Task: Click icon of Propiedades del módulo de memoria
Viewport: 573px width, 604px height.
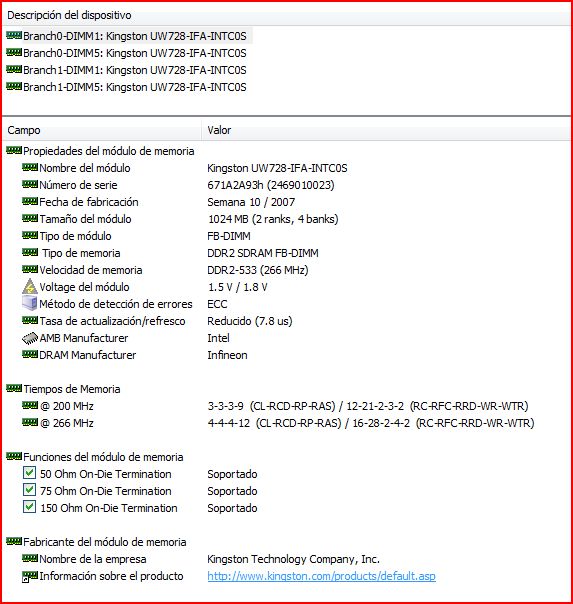Action: 14,150
